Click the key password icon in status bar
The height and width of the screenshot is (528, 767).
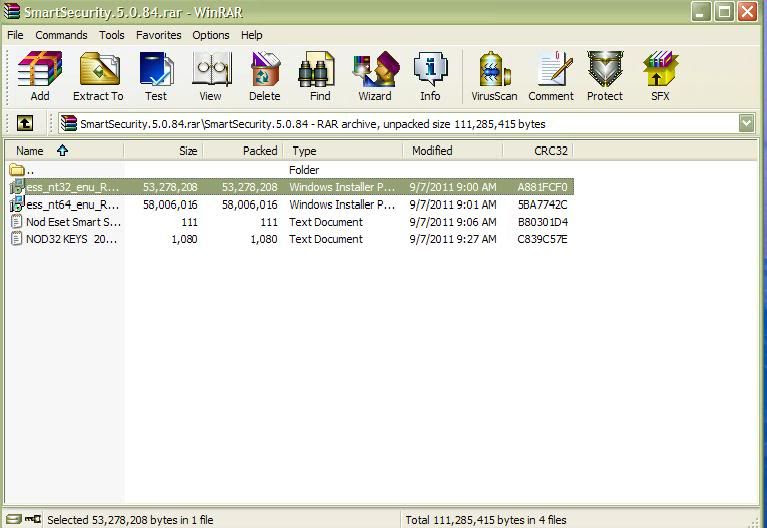click(33, 519)
